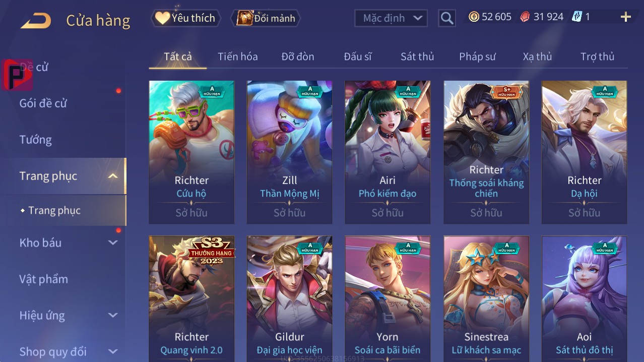Open Đổi mảnh chest icon

[x=244, y=18]
